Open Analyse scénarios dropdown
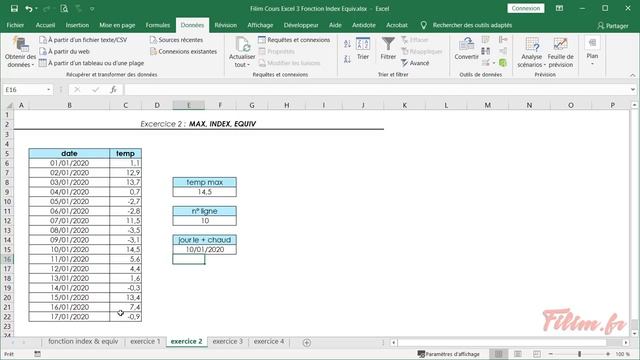Screen dimensions: 640x360 click(532, 52)
